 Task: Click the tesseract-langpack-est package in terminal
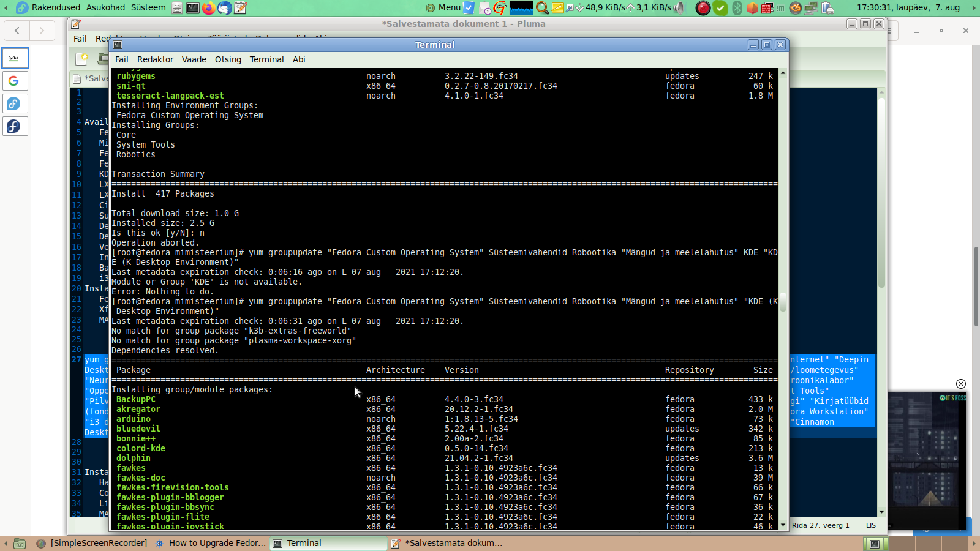pos(170,96)
